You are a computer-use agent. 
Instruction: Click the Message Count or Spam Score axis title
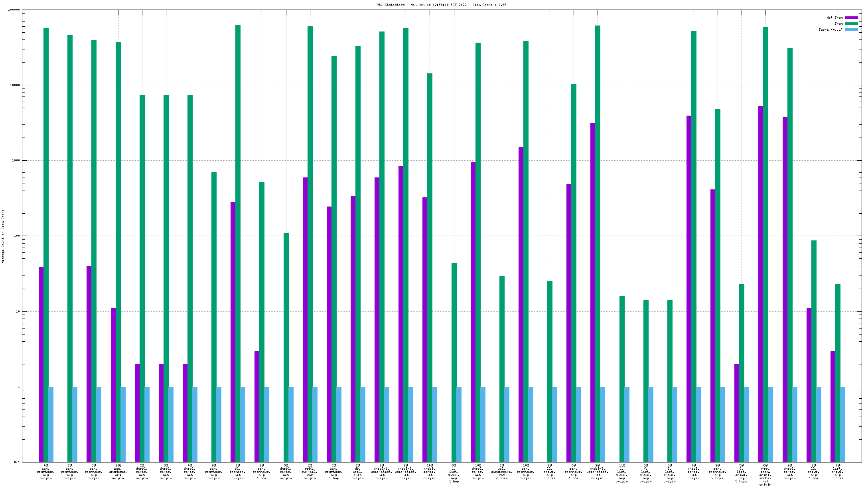[x=3, y=236]
